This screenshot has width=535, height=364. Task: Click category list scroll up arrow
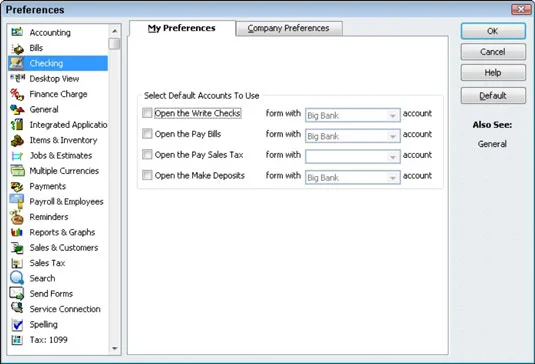coord(115,31)
